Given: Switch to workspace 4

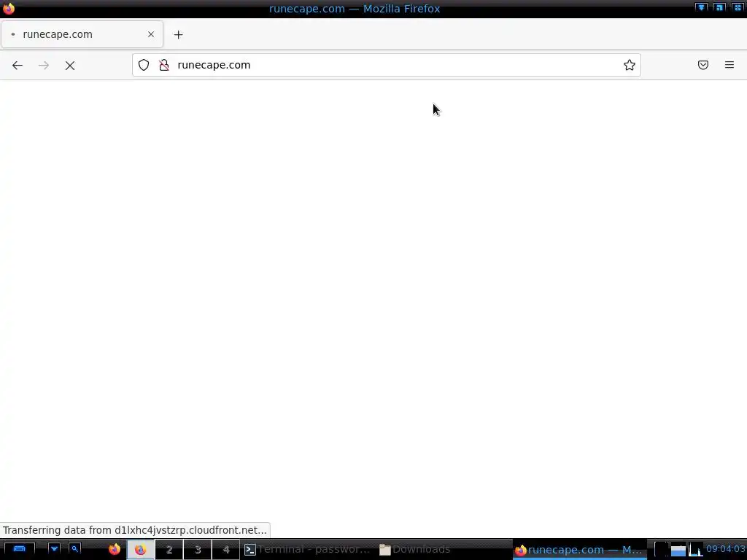Looking at the screenshot, I should pyautogui.click(x=226, y=550).
